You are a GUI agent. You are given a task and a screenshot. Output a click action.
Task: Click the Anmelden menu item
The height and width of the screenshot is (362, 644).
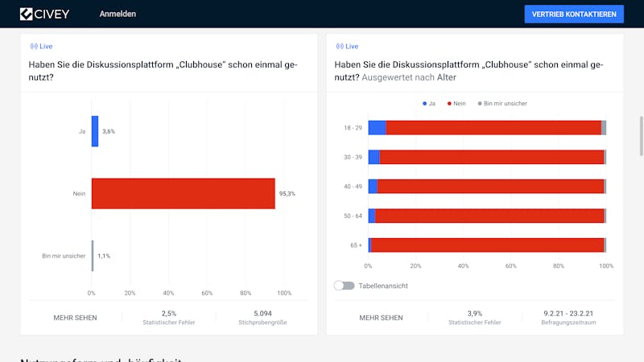pos(118,14)
